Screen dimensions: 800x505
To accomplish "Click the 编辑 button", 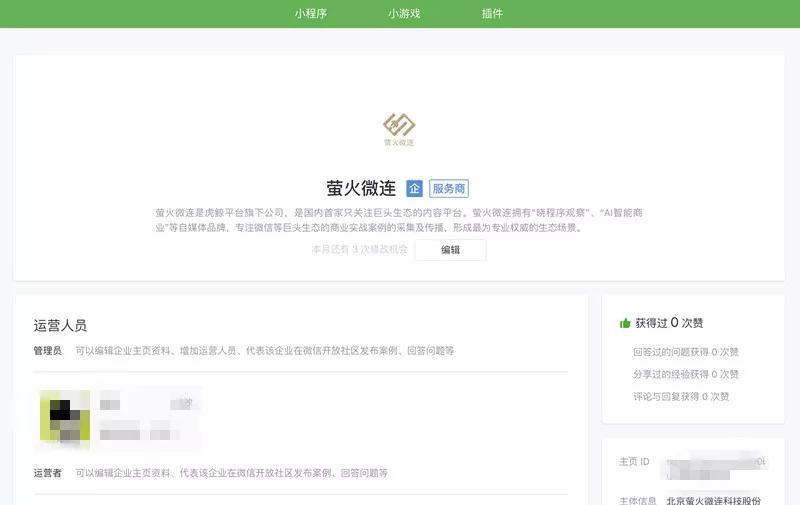I will tap(451, 250).
